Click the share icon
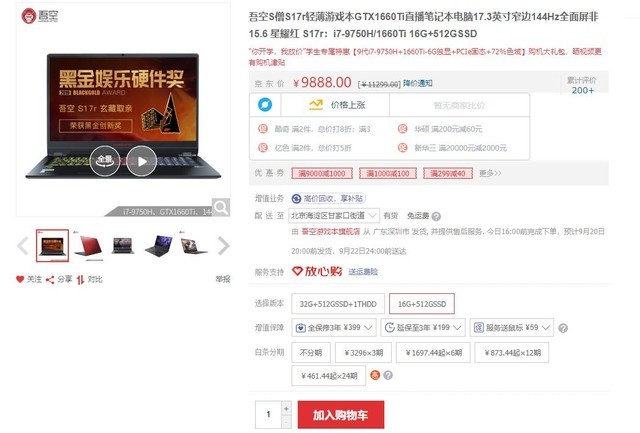The width and height of the screenshot is (640, 433). pyautogui.click(x=50, y=280)
